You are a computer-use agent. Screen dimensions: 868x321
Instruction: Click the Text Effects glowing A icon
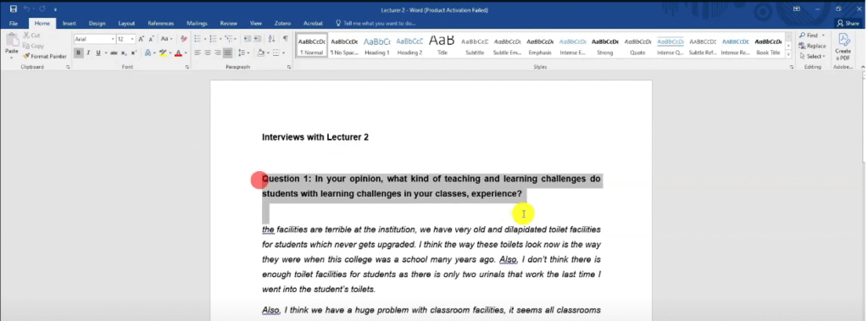(147, 53)
